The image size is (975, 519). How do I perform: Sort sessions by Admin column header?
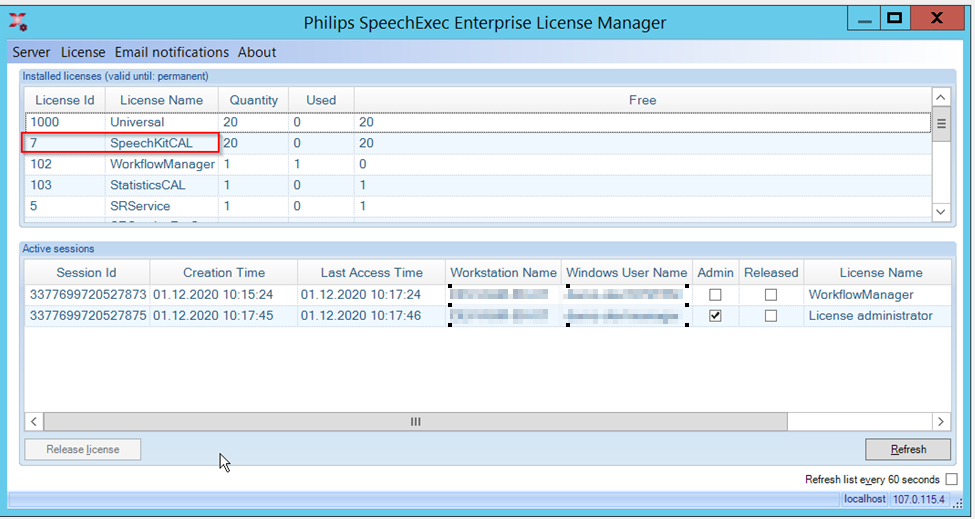click(x=716, y=273)
